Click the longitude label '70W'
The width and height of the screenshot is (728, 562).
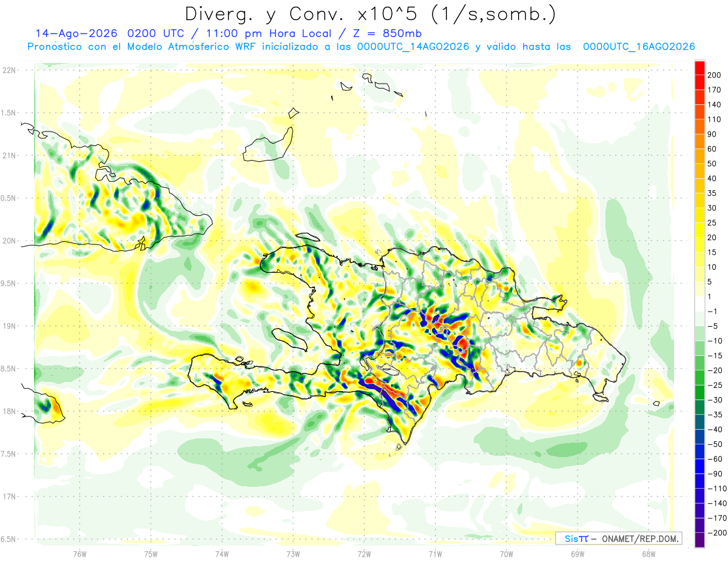(506, 554)
